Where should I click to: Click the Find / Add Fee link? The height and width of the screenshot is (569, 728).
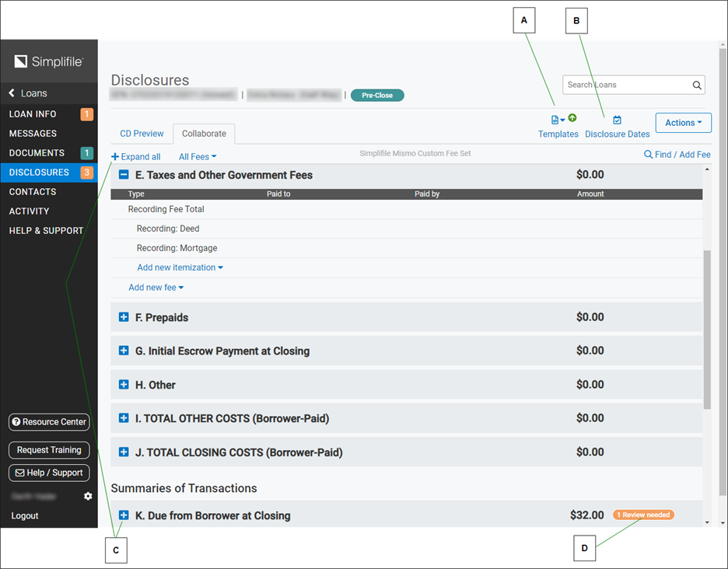pos(677,155)
